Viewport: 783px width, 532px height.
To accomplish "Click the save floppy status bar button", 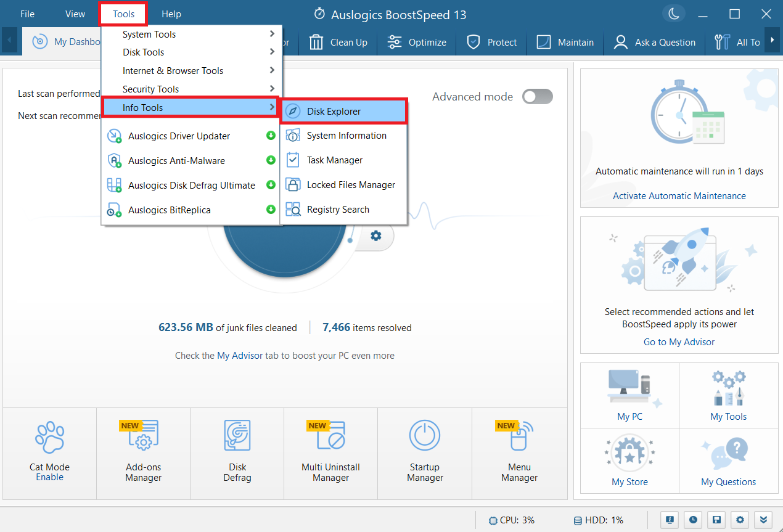I will 716,520.
